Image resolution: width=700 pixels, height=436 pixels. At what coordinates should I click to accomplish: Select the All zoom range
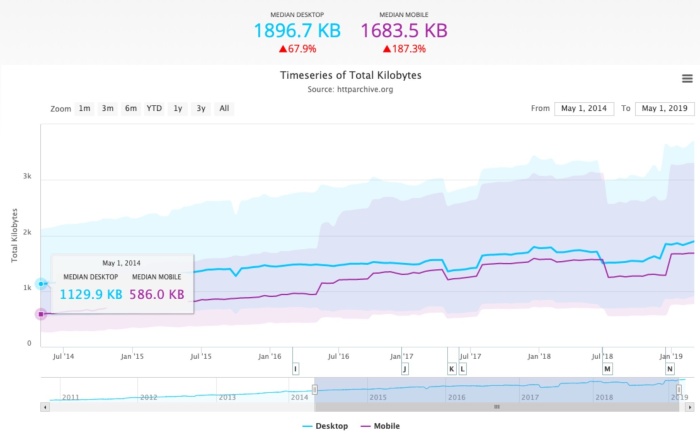[x=224, y=108]
